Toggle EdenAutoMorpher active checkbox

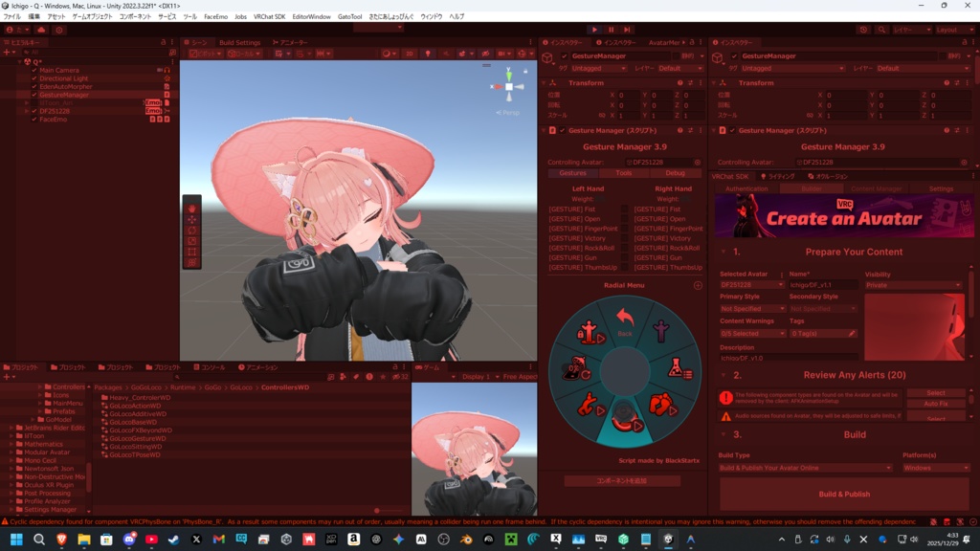pyautogui.click(x=34, y=87)
